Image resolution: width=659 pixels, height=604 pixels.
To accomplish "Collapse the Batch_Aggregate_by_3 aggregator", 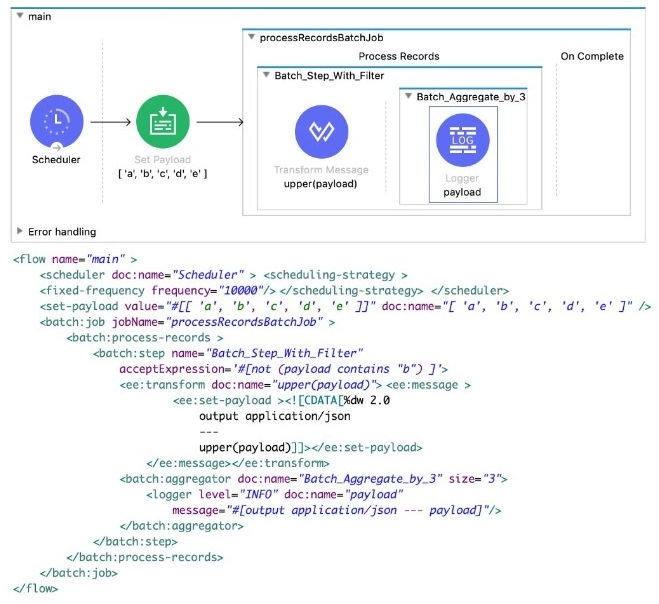I will pos(407,96).
